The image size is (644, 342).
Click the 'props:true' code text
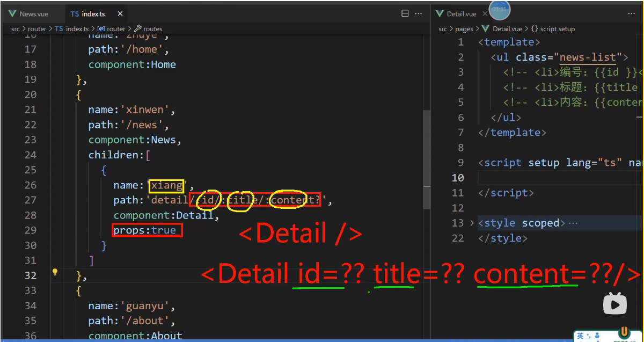pyautogui.click(x=145, y=230)
